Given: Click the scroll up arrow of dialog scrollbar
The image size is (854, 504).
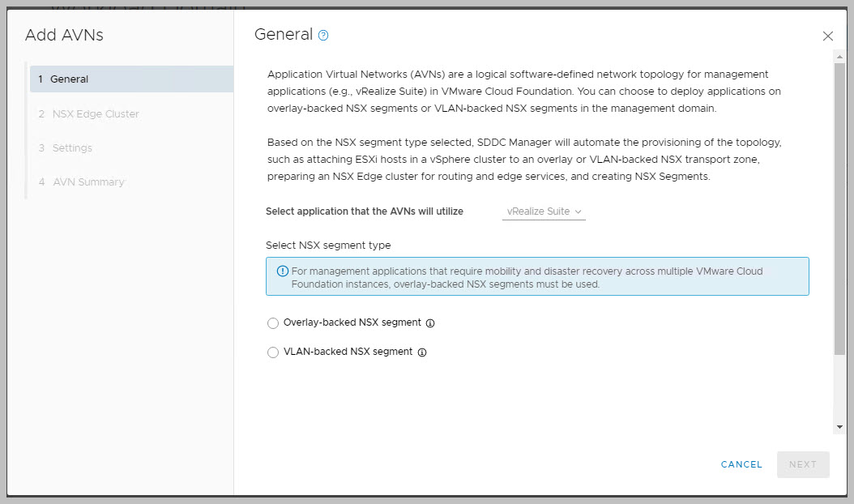Looking at the screenshot, I should click(839, 55).
